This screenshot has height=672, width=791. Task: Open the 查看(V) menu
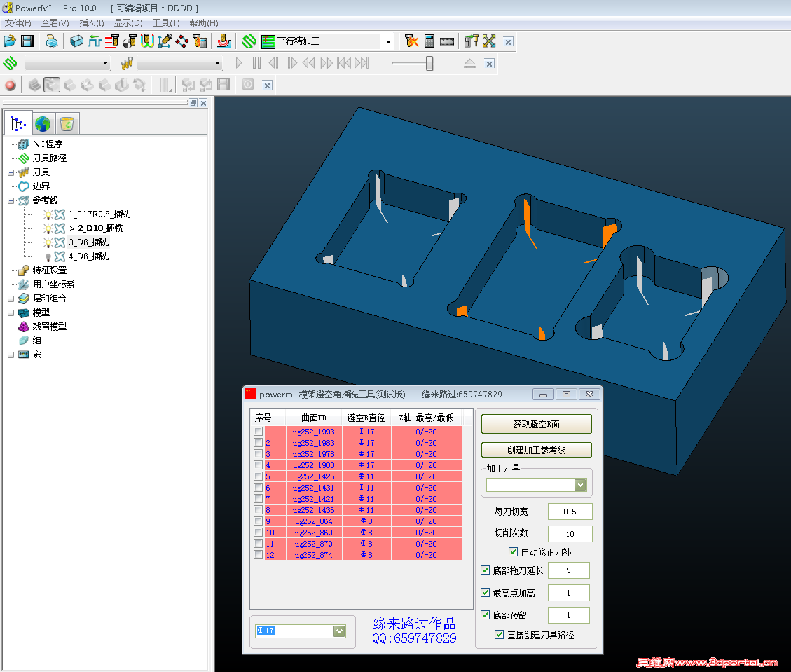click(x=55, y=22)
